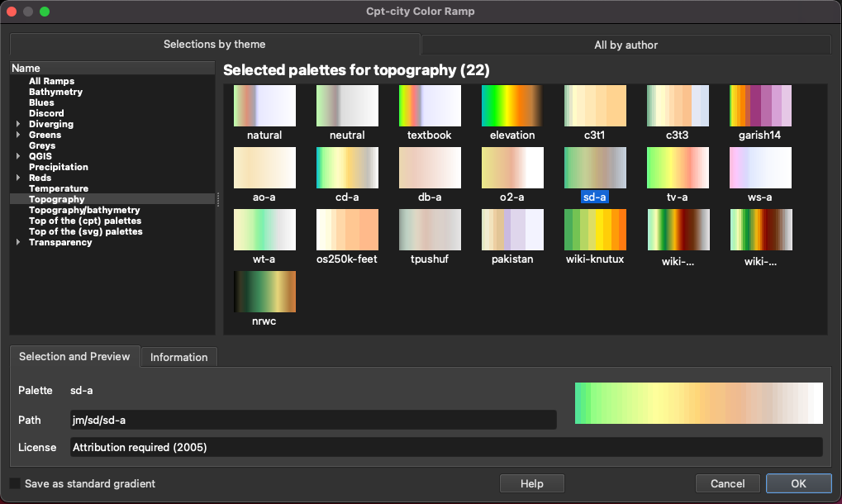
Task: Choose the elevation color ramp
Action: pyautogui.click(x=512, y=107)
